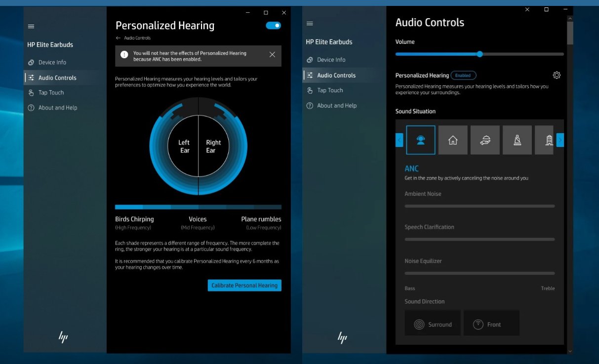Screen dimensions: 599x364
Task: Open hamburger menu in Personalized Hearing window
Action: tap(31, 26)
